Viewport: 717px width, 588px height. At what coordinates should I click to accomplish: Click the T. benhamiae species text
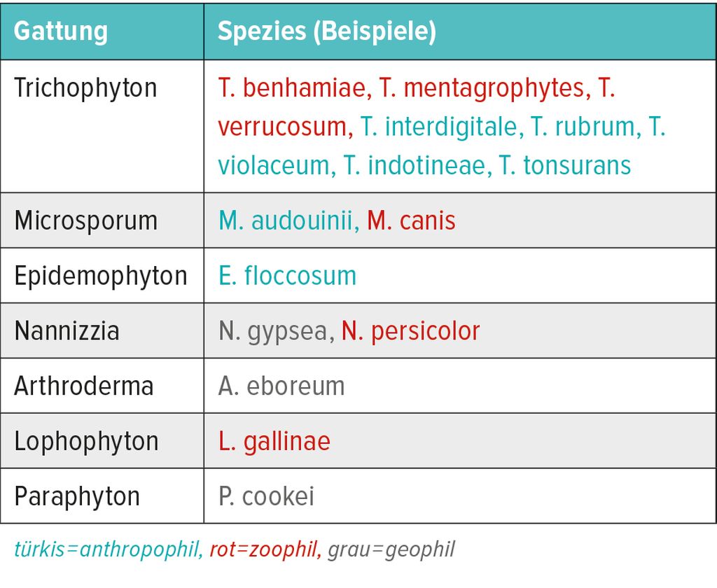(295, 87)
